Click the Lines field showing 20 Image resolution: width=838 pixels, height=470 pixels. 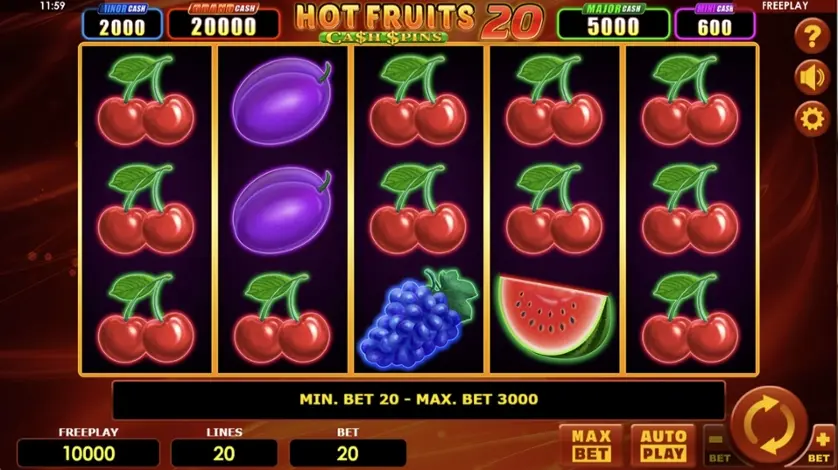[x=224, y=453]
